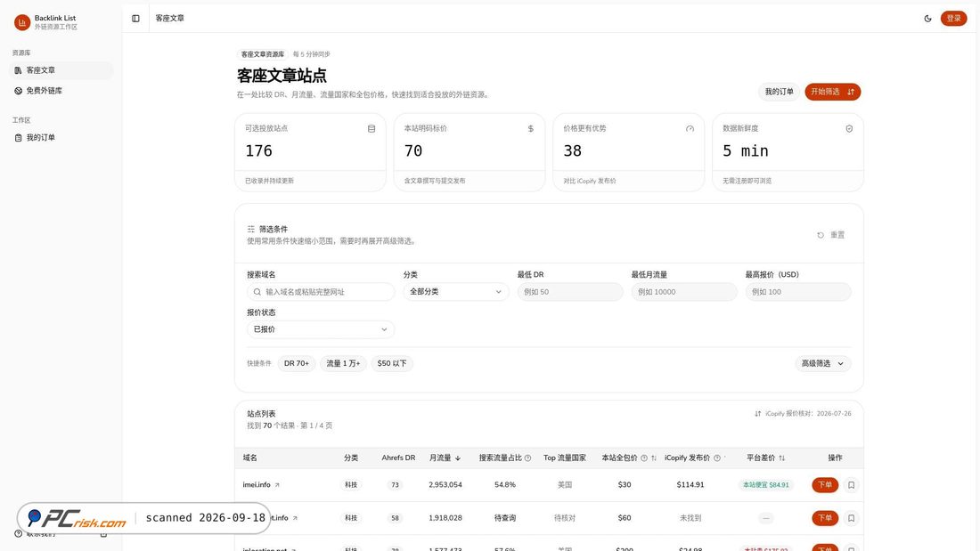Collapse the sidebar with the panel icon
Image resolution: width=980 pixels, height=551 pixels.
pyautogui.click(x=135, y=19)
